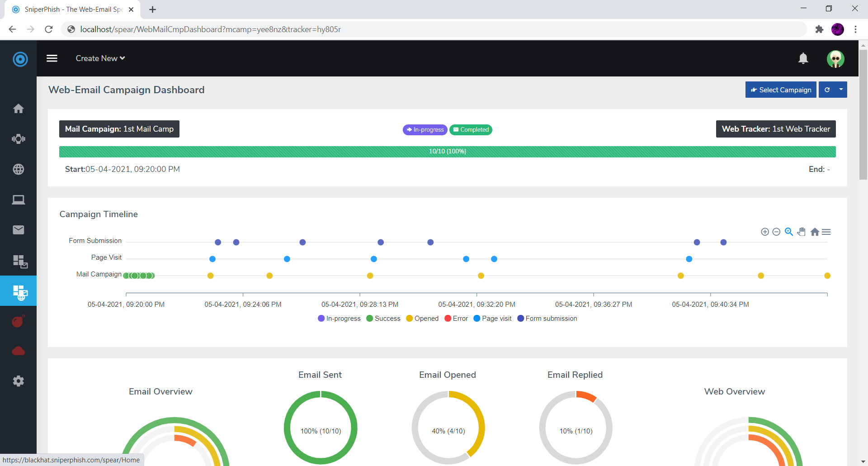Click the last Form Submission timeline point
The image size is (868, 466).
point(723,243)
